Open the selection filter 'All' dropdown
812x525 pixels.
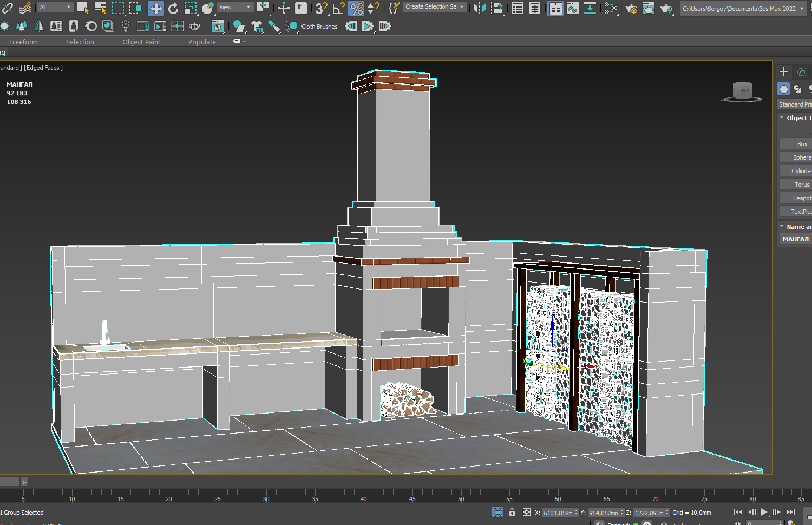point(55,7)
